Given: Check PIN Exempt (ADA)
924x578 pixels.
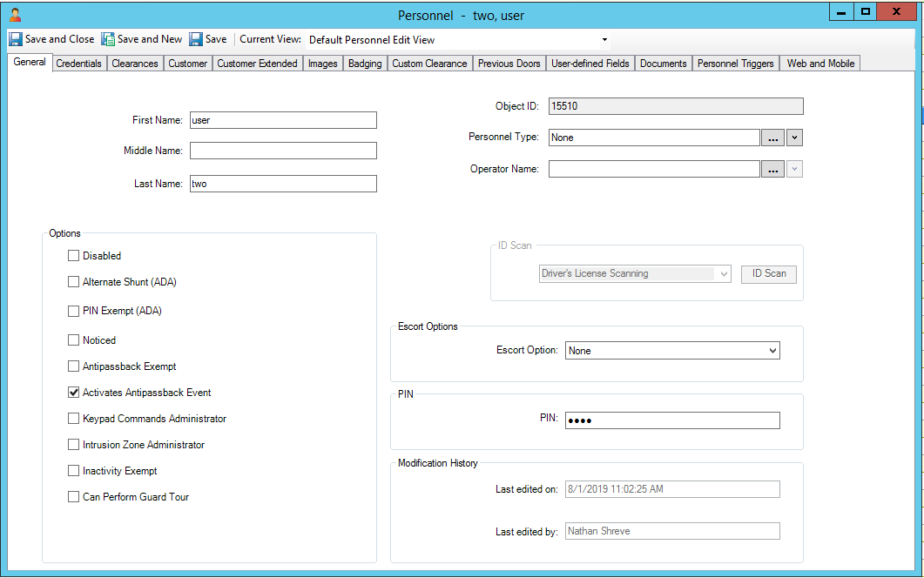Looking at the screenshot, I should point(74,311).
